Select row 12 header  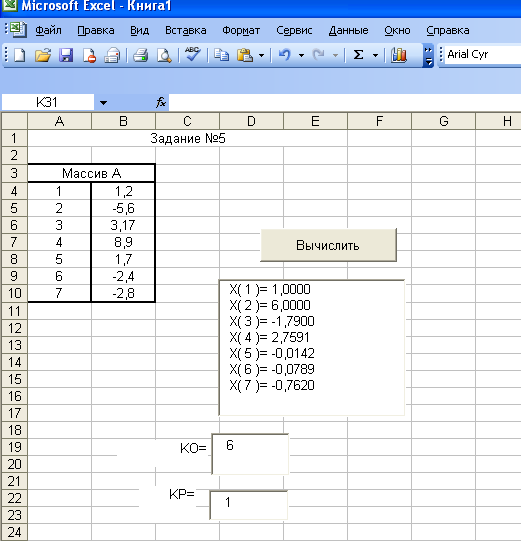coord(14,328)
